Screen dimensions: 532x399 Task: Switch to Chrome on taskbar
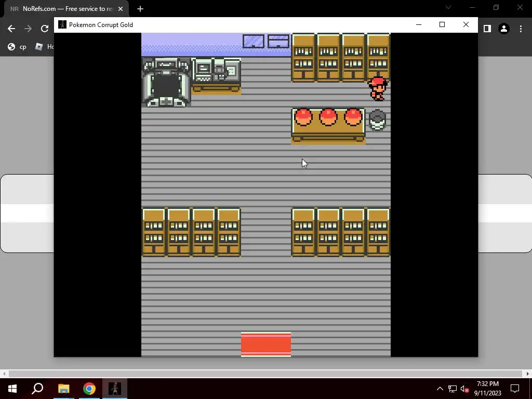(x=89, y=389)
